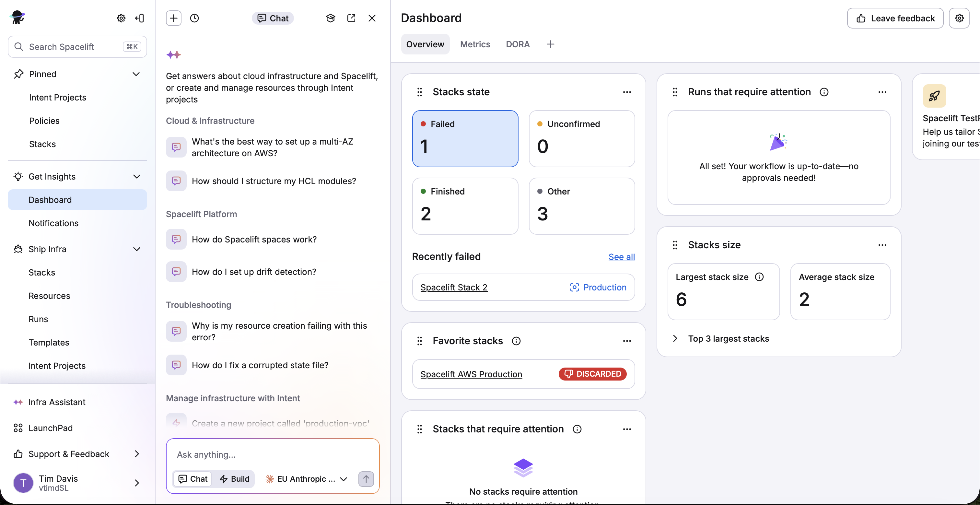Click the Spacelift rocket icon card

(x=934, y=96)
